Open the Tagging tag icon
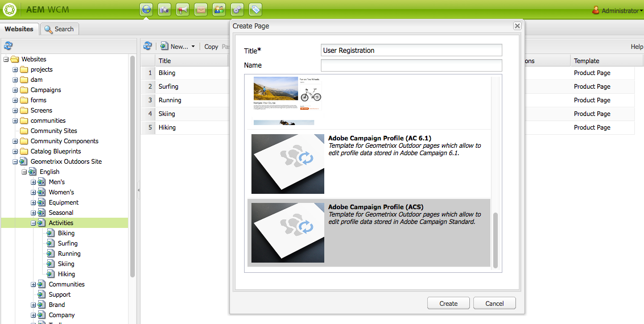The width and height of the screenshot is (644, 324). (x=255, y=10)
